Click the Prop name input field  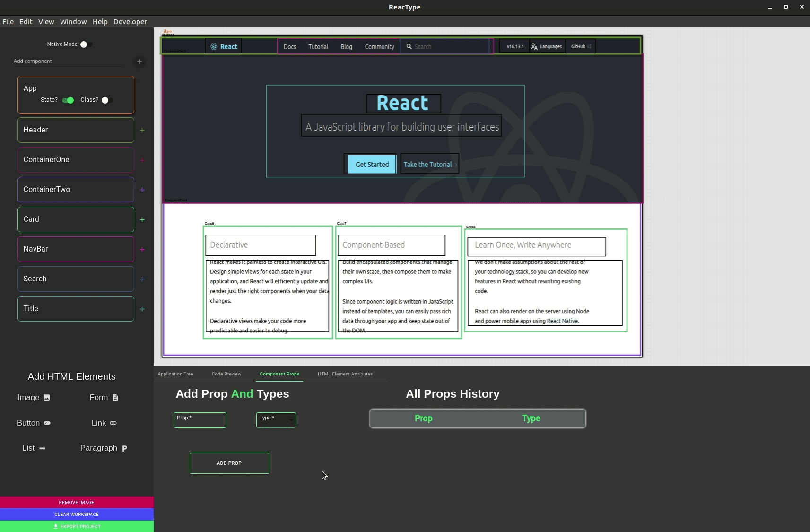point(200,420)
